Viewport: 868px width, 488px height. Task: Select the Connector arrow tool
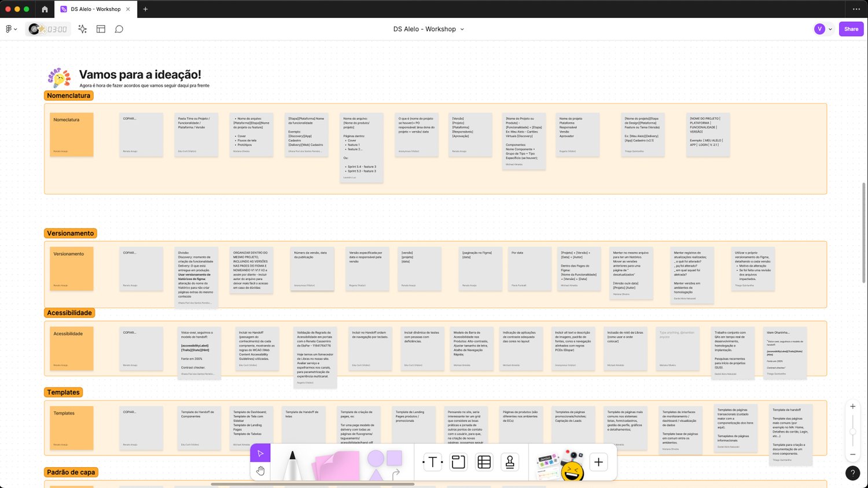click(x=396, y=474)
